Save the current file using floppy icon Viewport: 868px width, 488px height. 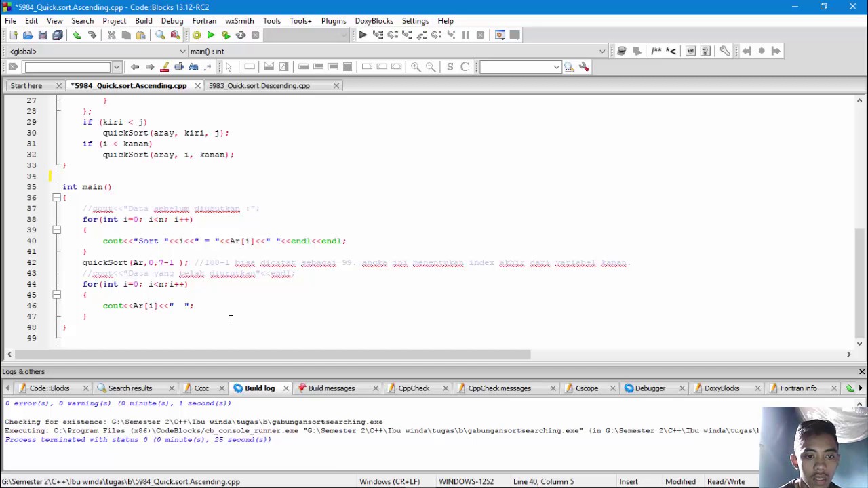[43, 35]
